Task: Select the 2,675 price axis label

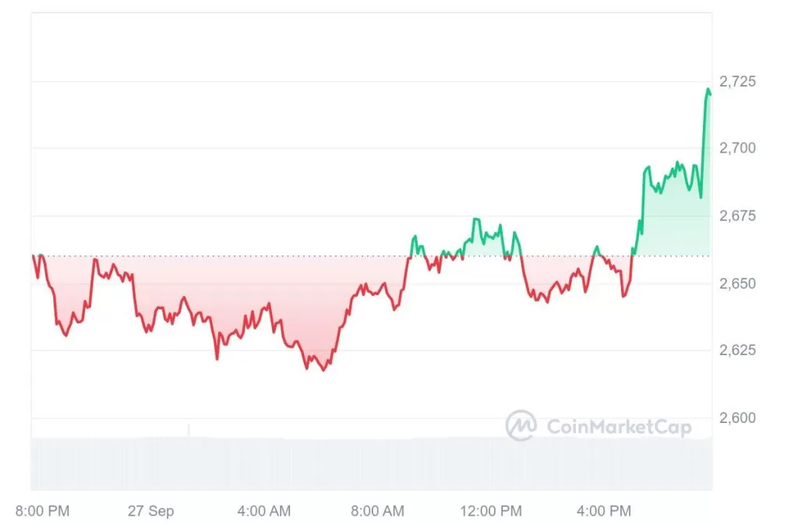Action: (736, 216)
